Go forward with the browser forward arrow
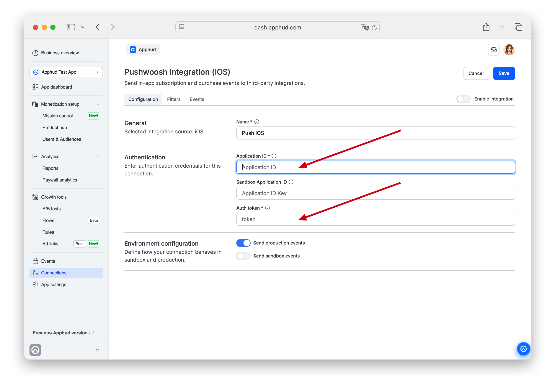Image resolution: width=555 pixels, height=392 pixels. click(x=113, y=27)
